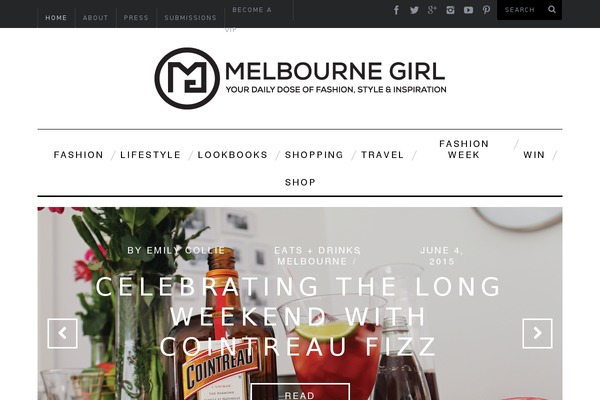Image resolution: width=600 pixels, height=400 pixels.
Task: Open the YouTube icon
Action: pyautogui.click(x=468, y=10)
